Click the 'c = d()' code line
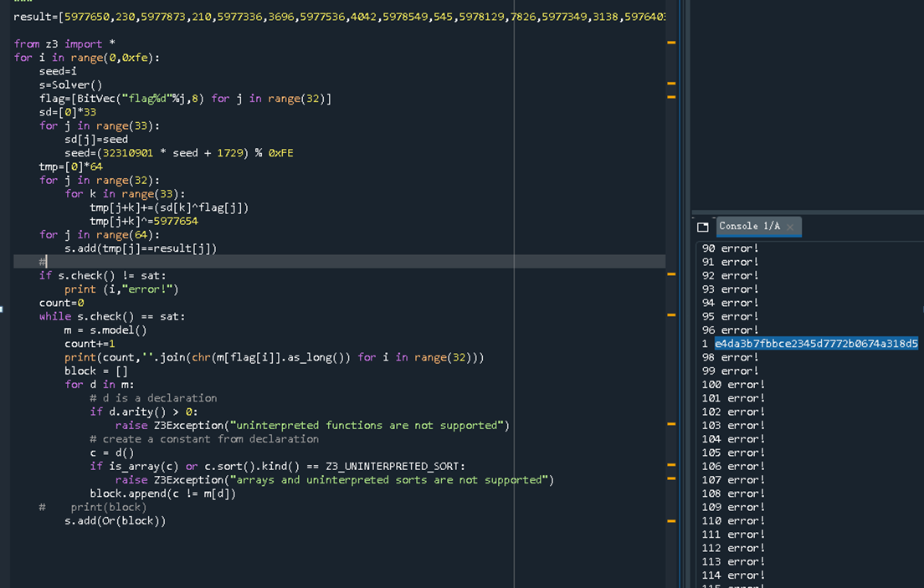The image size is (924, 588). [112, 453]
